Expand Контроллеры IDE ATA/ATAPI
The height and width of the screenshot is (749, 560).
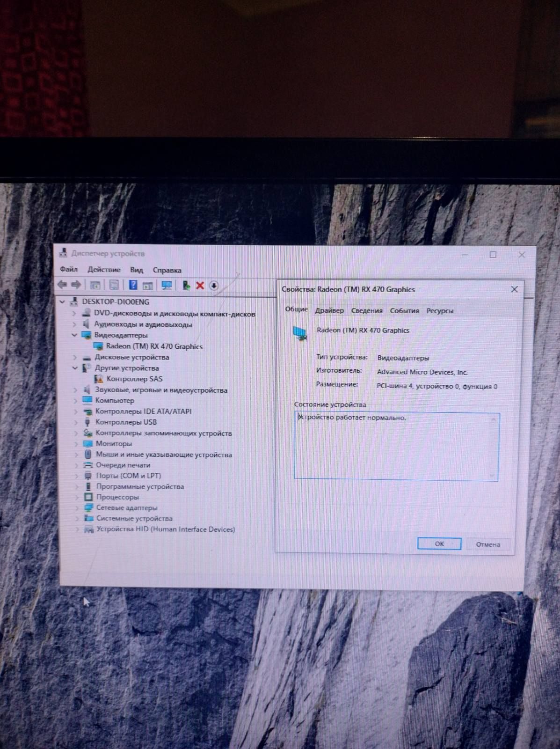tap(75, 411)
